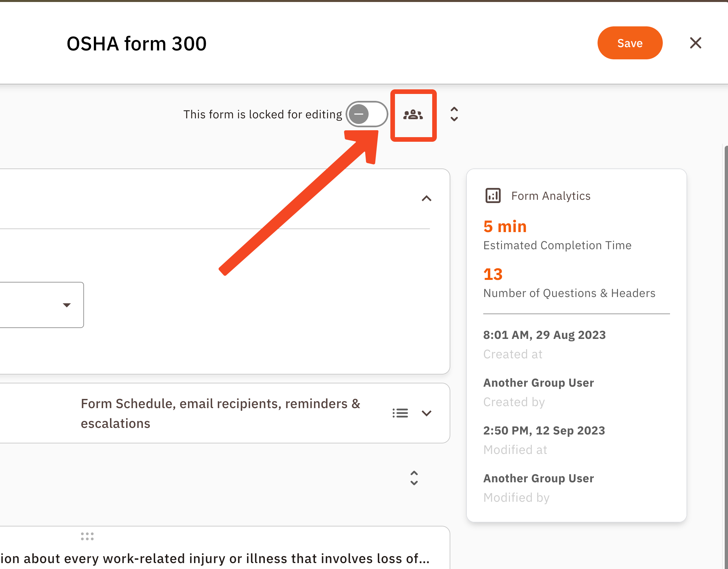Click the Form Analytics title
The height and width of the screenshot is (569, 728).
click(x=551, y=196)
